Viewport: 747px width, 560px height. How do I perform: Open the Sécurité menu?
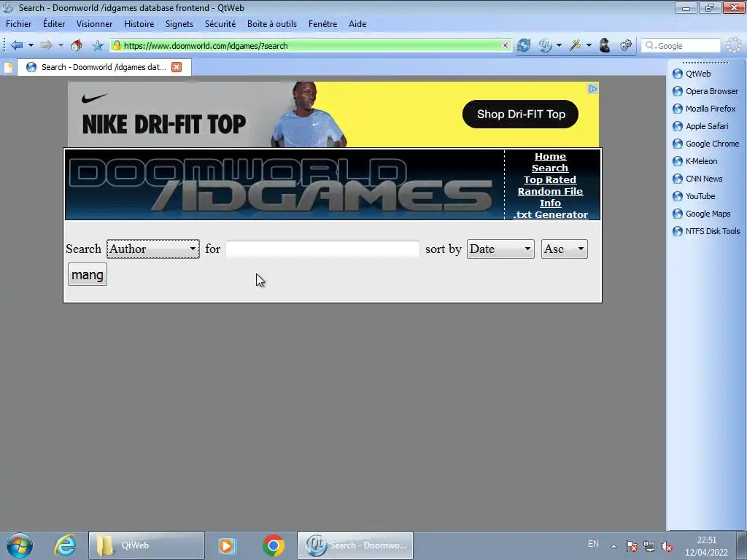click(220, 24)
